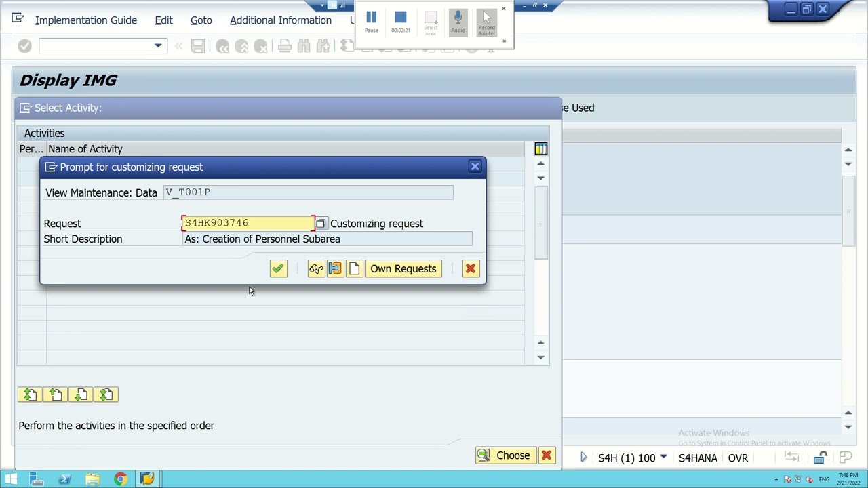Screen dimensions: 868x488
Task: Pause the screen recording
Action: coord(371,21)
